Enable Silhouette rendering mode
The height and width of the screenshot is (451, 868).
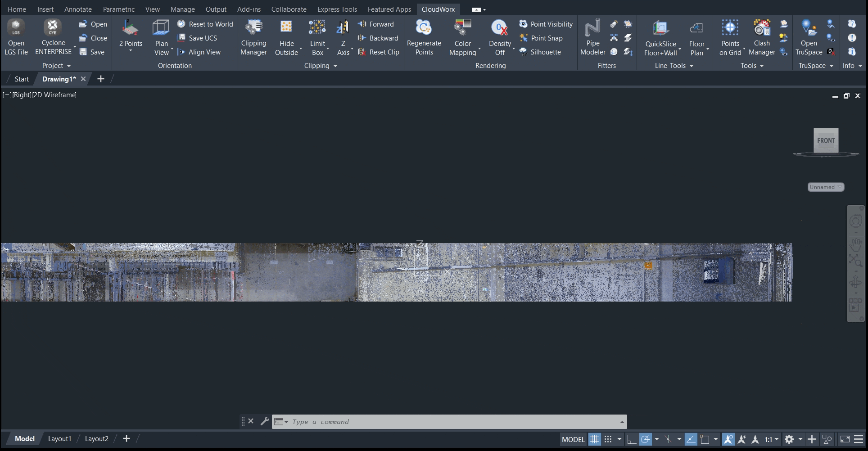click(x=541, y=52)
